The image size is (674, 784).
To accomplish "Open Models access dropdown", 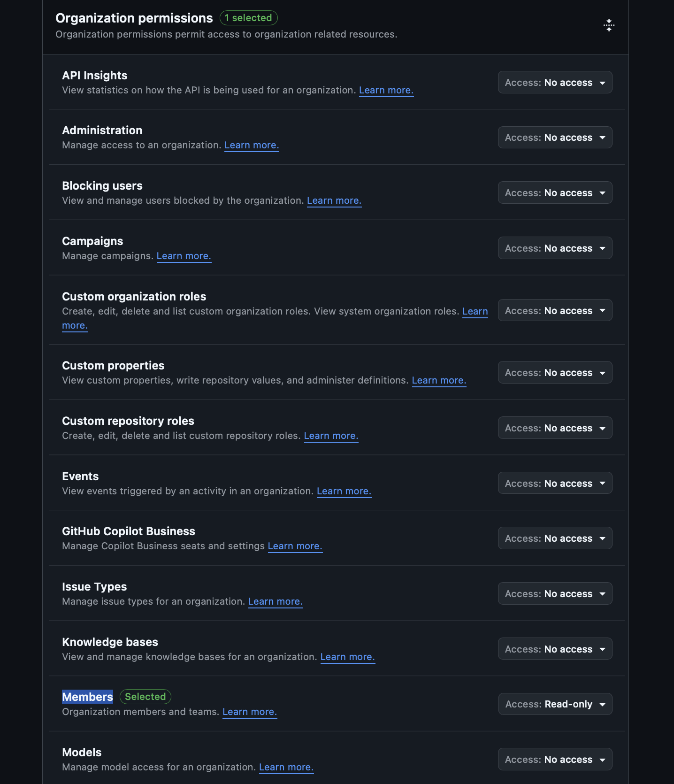I will [x=555, y=760].
